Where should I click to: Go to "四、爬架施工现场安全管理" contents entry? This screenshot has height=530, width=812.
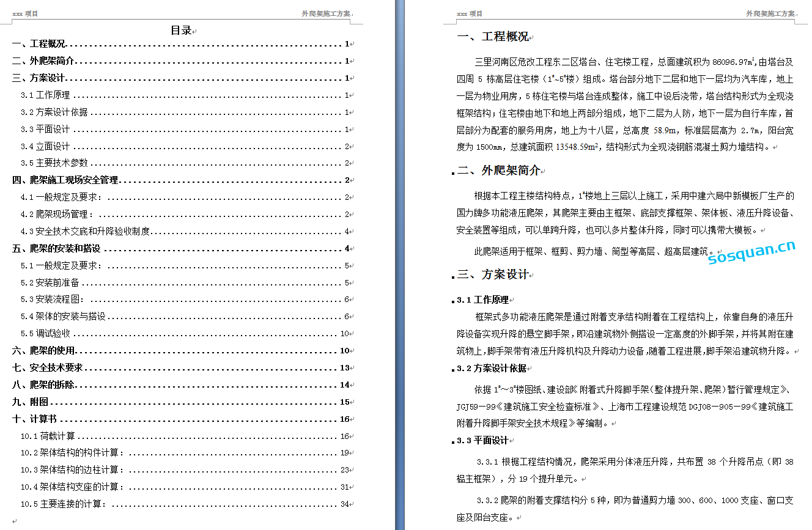65,180
